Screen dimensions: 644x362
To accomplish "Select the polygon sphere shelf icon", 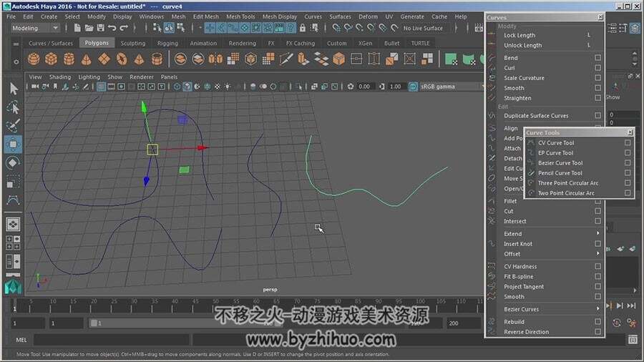I will pos(34,59).
